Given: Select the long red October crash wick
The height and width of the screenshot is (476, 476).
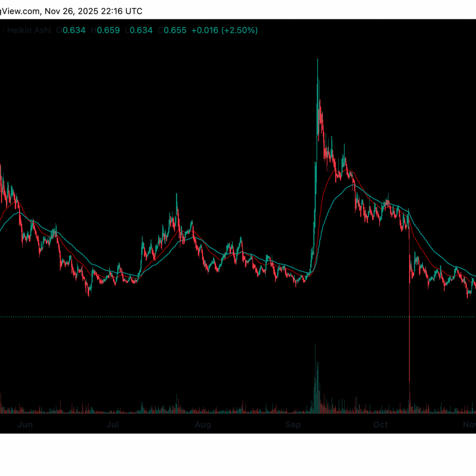Looking at the screenshot, I should tap(409, 337).
